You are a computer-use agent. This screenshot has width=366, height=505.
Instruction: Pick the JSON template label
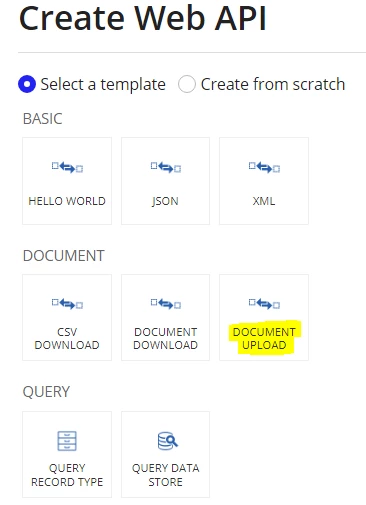pyautogui.click(x=165, y=201)
